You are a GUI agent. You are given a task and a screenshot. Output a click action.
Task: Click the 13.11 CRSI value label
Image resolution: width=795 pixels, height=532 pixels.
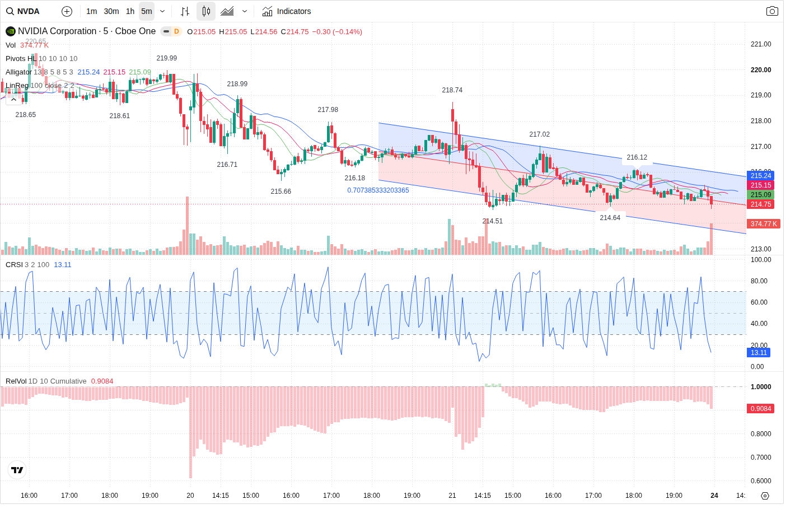759,353
